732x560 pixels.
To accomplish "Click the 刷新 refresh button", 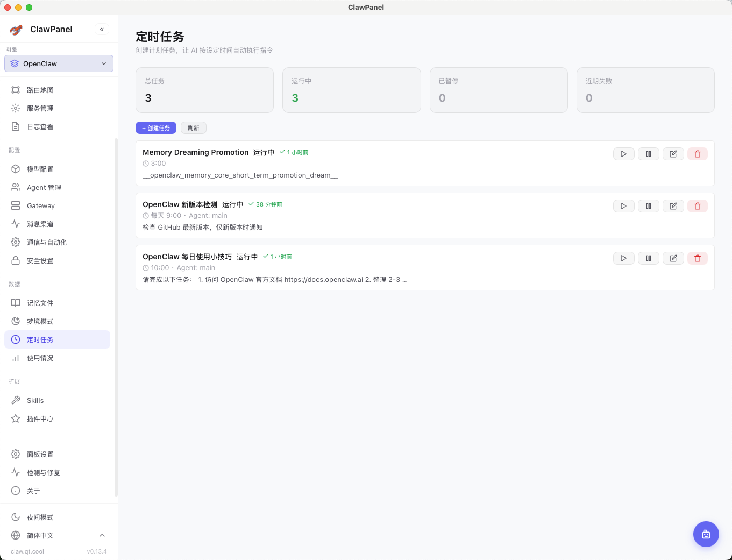I will (193, 128).
